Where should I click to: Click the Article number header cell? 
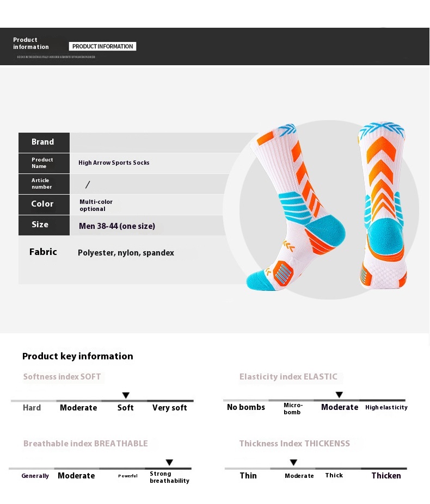click(x=44, y=184)
